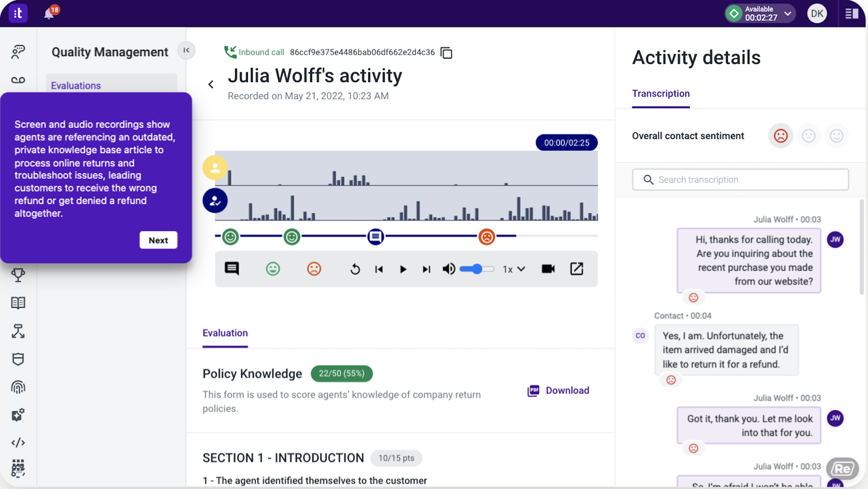Open the Re floating widget button

[842, 469]
